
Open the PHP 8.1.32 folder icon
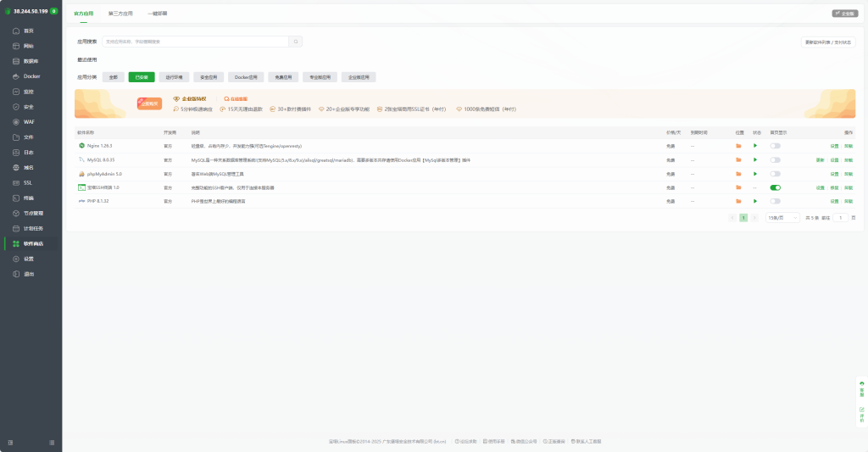point(738,201)
